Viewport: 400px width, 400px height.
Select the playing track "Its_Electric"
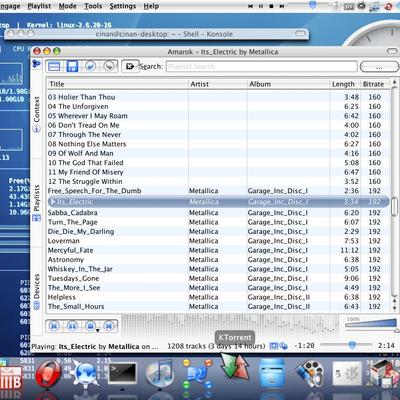point(218,202)
